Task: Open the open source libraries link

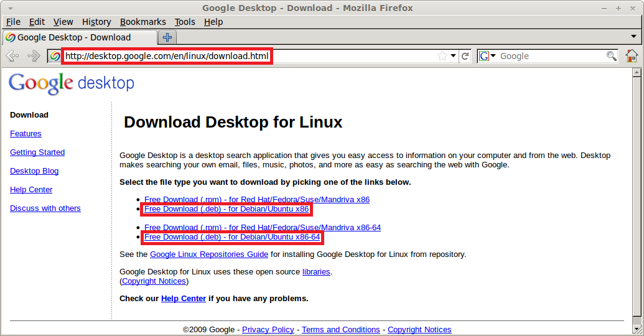Action: click(316, 272)
